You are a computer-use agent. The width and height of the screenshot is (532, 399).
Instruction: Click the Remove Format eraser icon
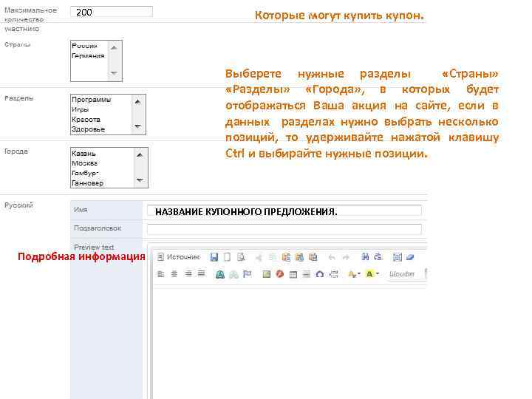(x=410, y=257)
